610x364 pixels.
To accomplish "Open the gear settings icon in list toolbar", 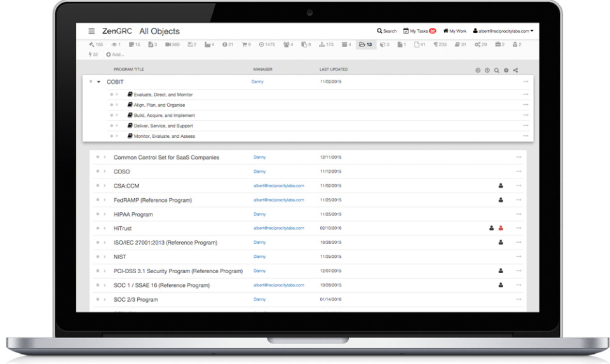I will coord(506,71).
